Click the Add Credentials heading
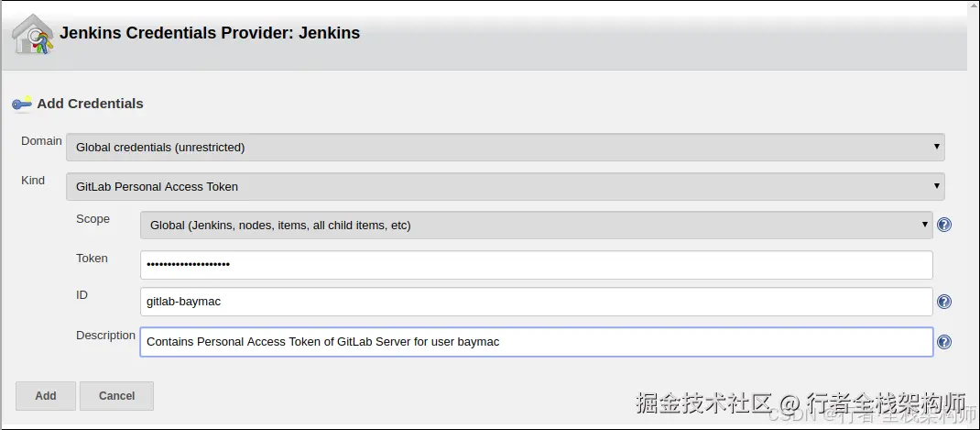The image size is (980, 430). tap(90, 104)
